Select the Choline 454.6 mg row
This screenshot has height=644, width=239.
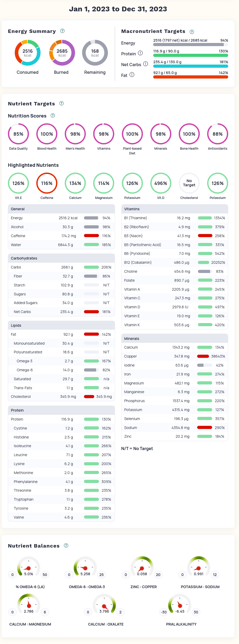(x=175, y=271)
